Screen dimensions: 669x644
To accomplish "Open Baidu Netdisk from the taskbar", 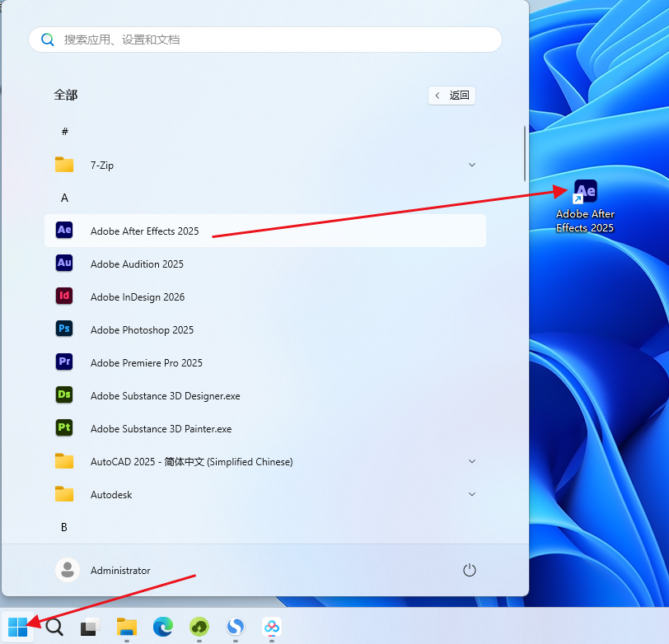I will (272, 627).
